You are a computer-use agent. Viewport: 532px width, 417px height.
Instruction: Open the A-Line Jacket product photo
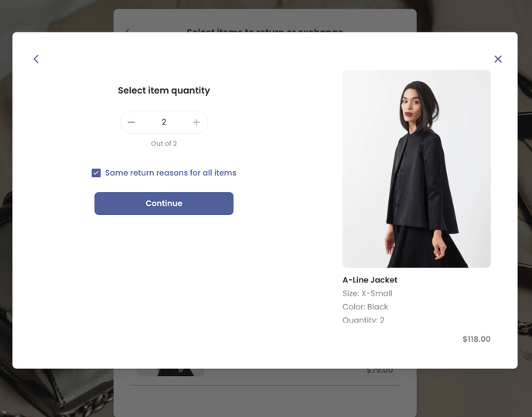416,169
